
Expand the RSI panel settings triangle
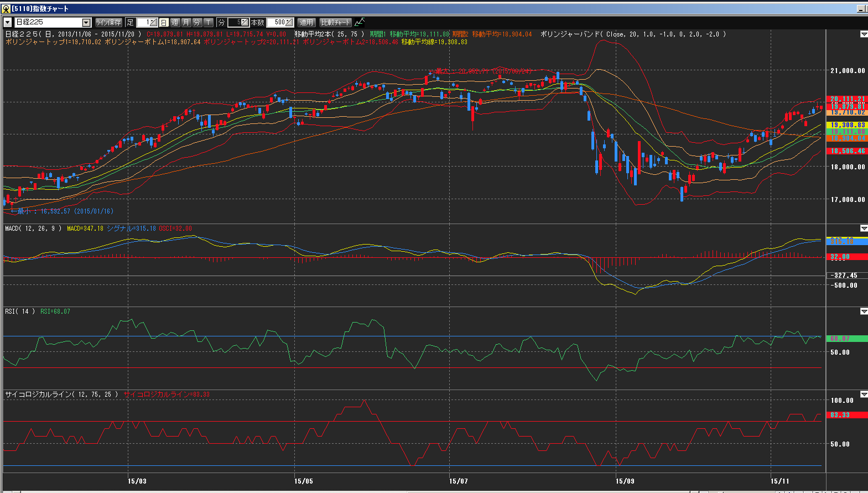(x=864, y=312)
